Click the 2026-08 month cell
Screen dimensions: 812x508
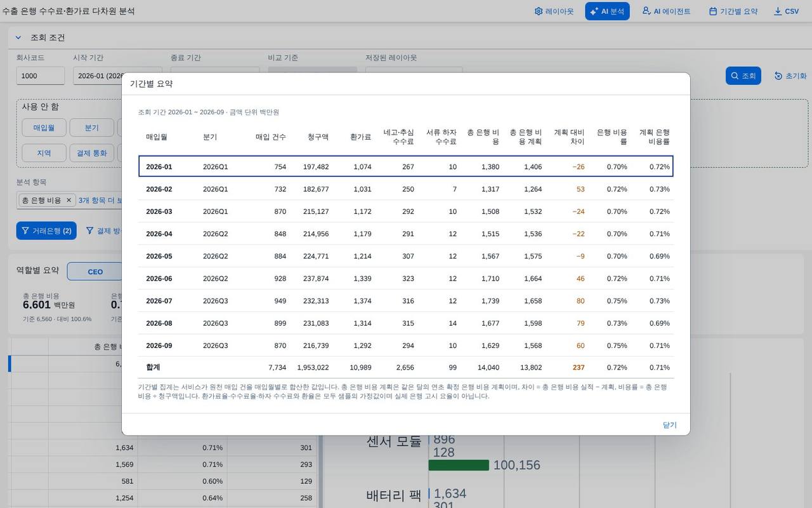click(159, 323)
